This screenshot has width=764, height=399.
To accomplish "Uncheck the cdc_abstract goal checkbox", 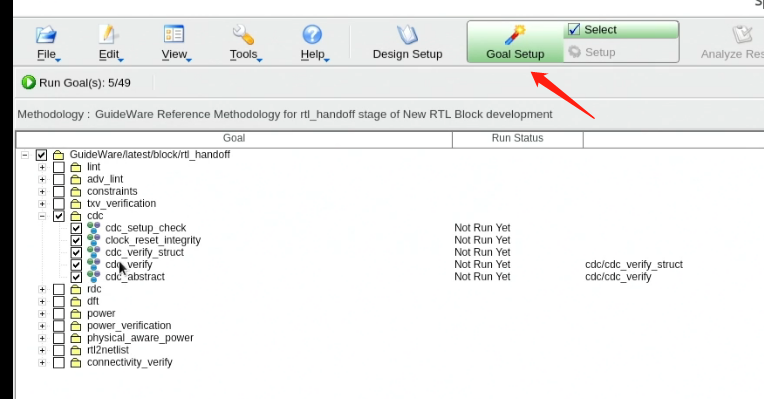I will coord(76,277).
